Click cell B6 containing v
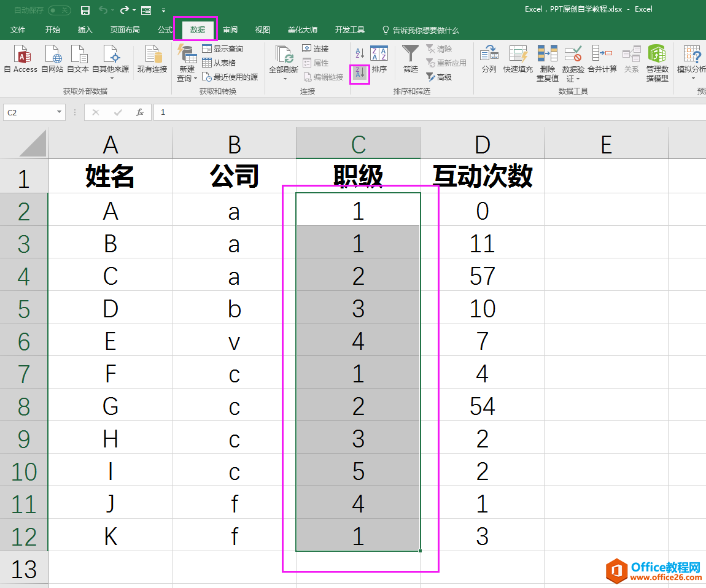 coord(234,340)
